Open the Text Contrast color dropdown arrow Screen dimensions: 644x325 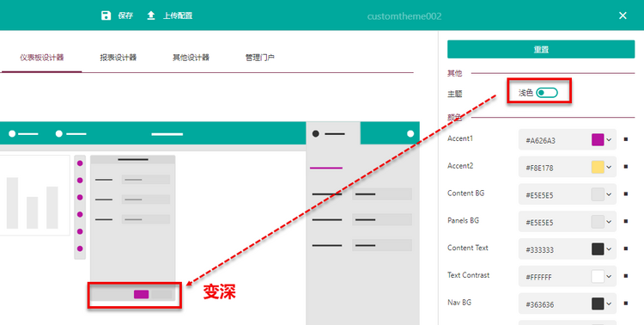click(609, 277)
